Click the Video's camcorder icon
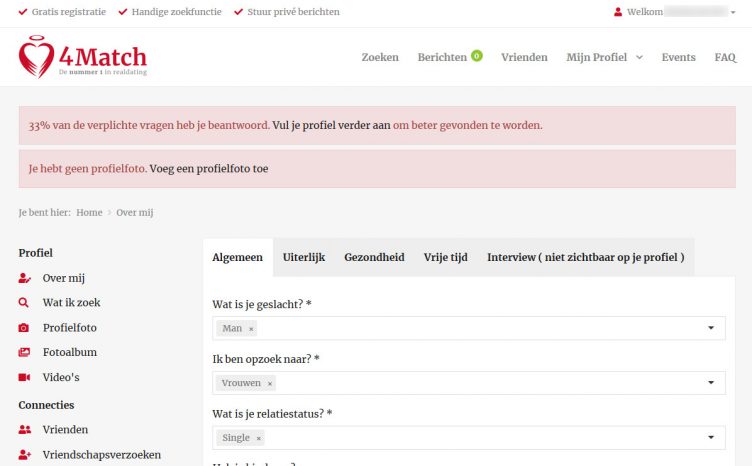The height and width of the screenshot is (466, 752). 25,378
